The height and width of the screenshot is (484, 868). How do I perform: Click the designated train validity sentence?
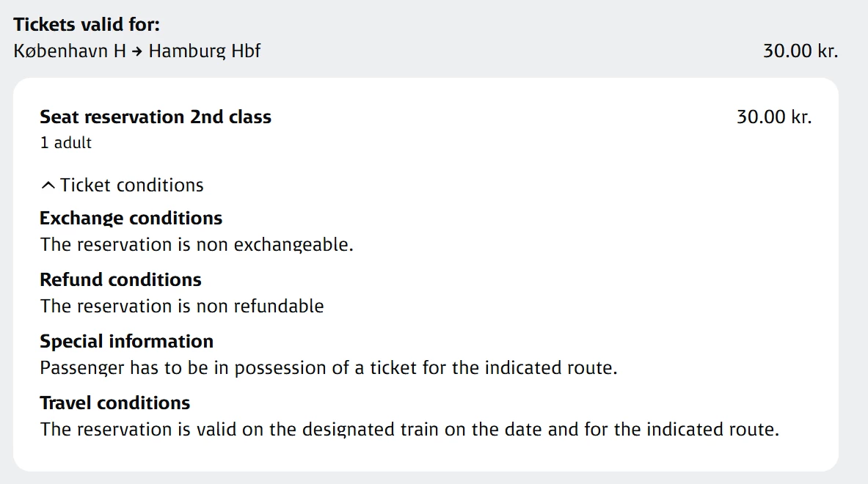409,429
